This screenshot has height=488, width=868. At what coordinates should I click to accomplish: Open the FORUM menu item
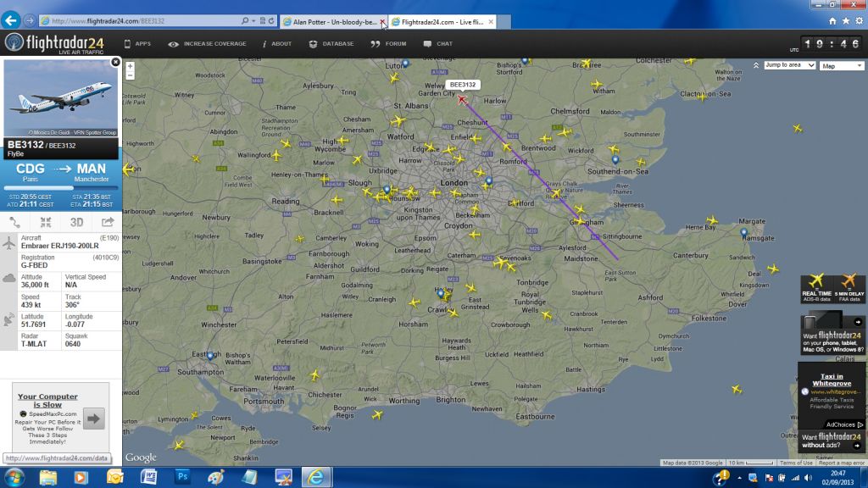(388, 44)
